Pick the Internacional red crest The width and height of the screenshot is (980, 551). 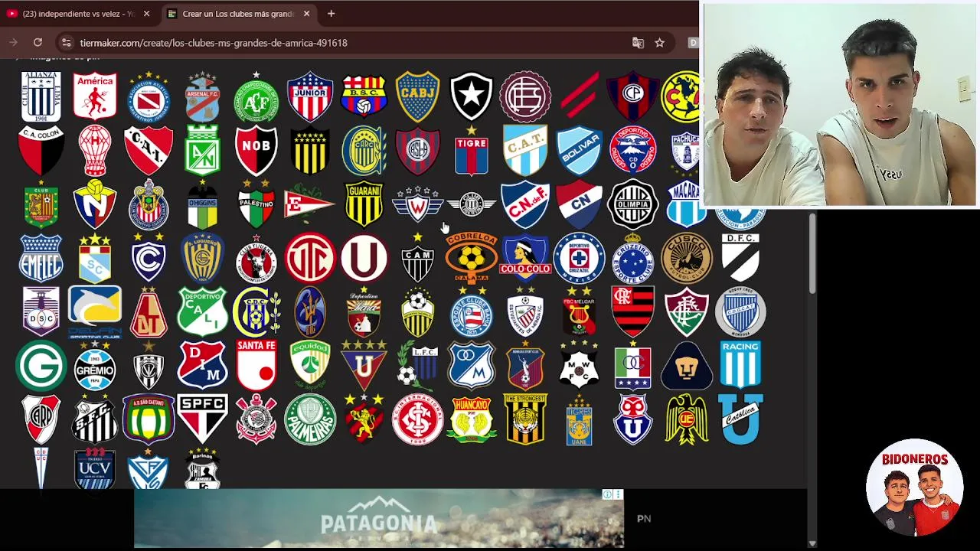click(x=418, y=419)
